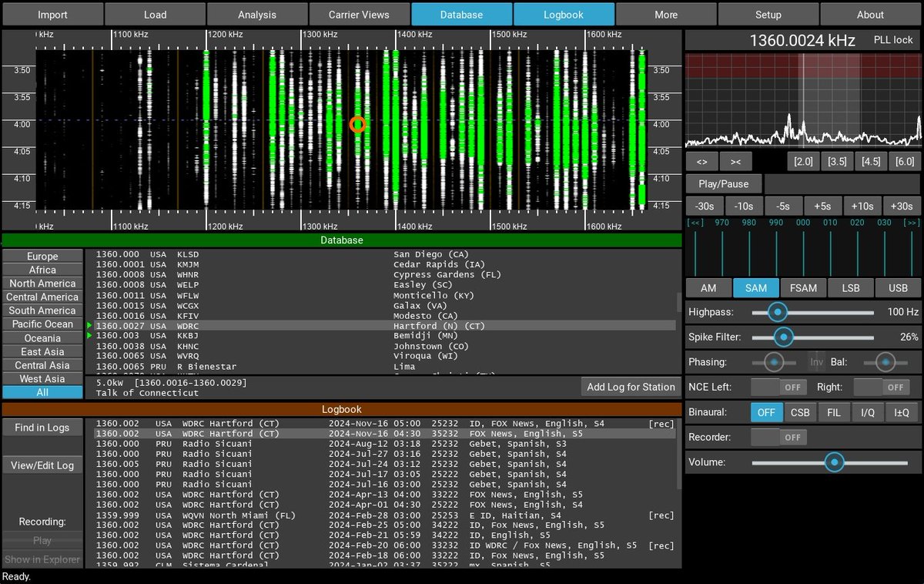Set Binaural mode to I±Q

coord(902,412)
